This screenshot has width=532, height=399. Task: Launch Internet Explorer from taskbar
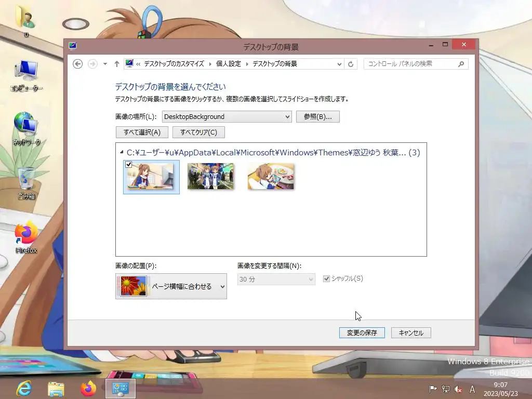(x=24, y=389)
